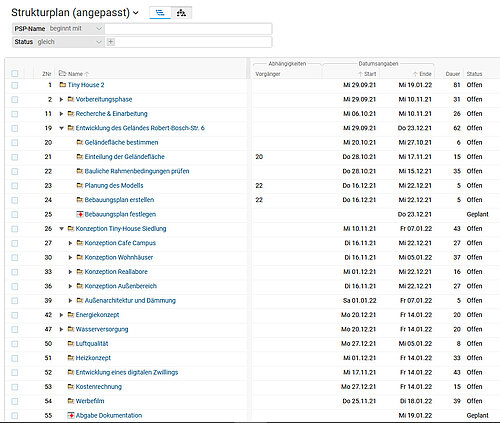Select the Geplant status of Bebauungsplan festlegen
The height and width of the screenshot is (423, 500).
477,214
